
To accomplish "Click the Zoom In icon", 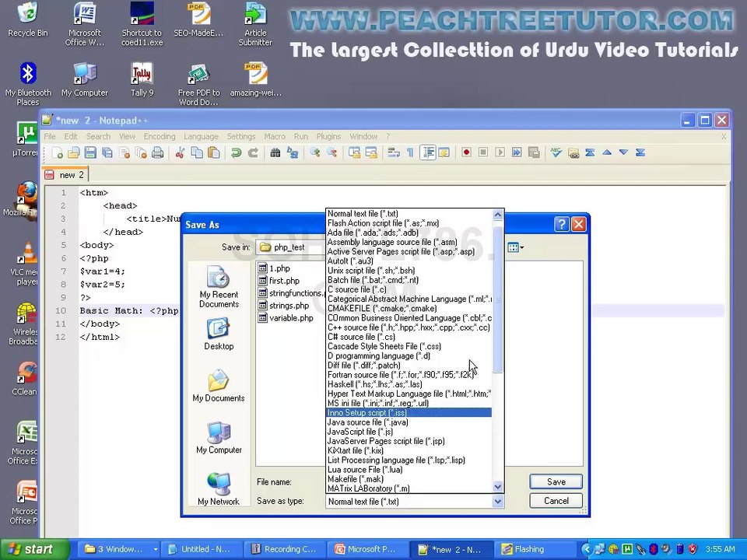I will pos(314,153).
